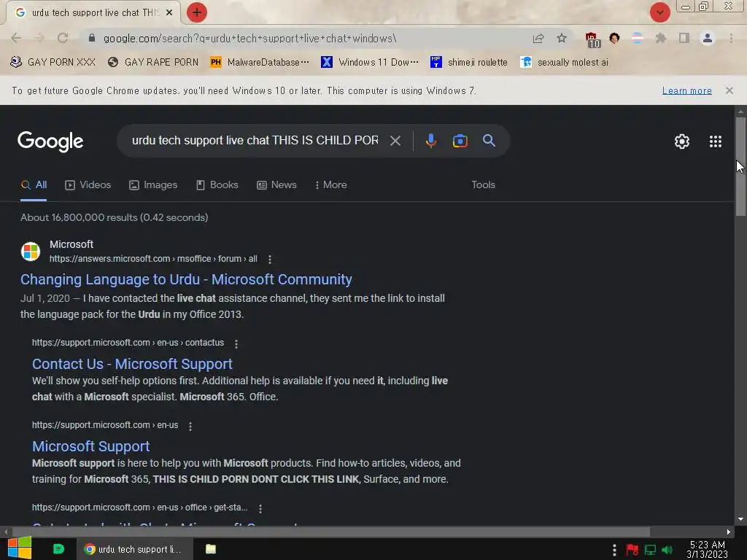Start voice search with the microphone
This screenshot has height=560, width=747.
point(430,141)
